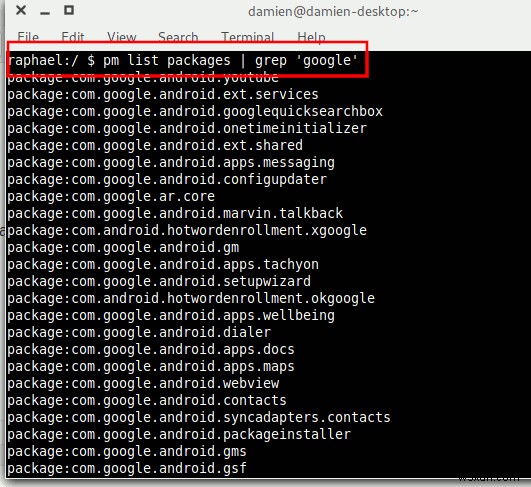Select the com.google.android.gms line
531x487 pixels.
click(127, 451)
